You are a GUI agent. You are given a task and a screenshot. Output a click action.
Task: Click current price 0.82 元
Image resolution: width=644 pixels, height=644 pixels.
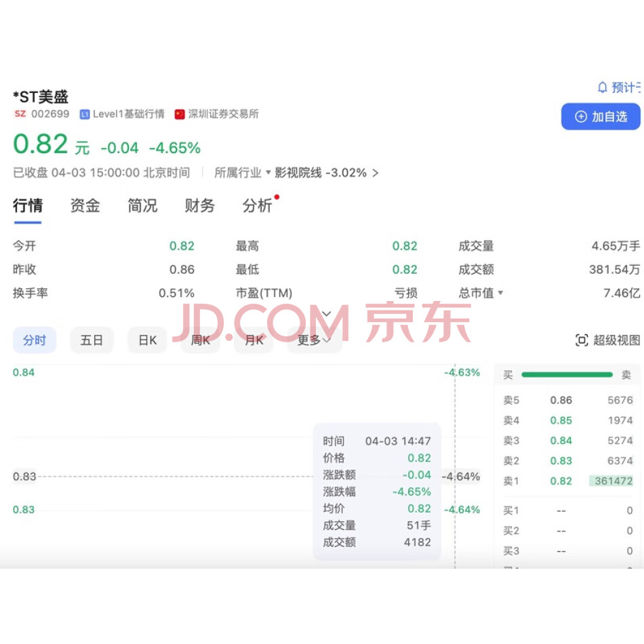52,144
